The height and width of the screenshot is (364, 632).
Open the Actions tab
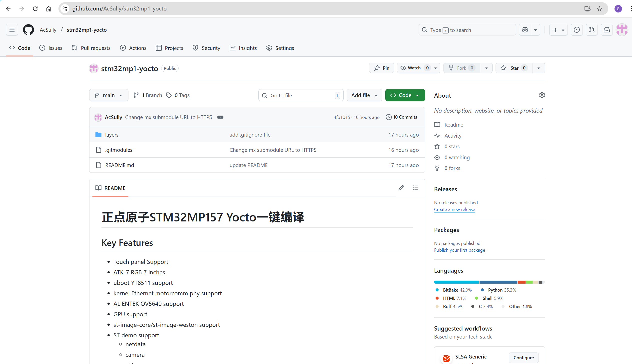(133, 48)
